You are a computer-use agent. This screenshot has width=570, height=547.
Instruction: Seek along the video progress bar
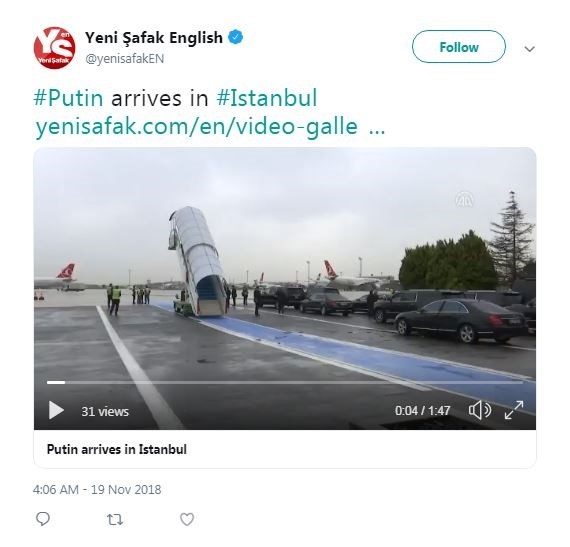[285, 382]
